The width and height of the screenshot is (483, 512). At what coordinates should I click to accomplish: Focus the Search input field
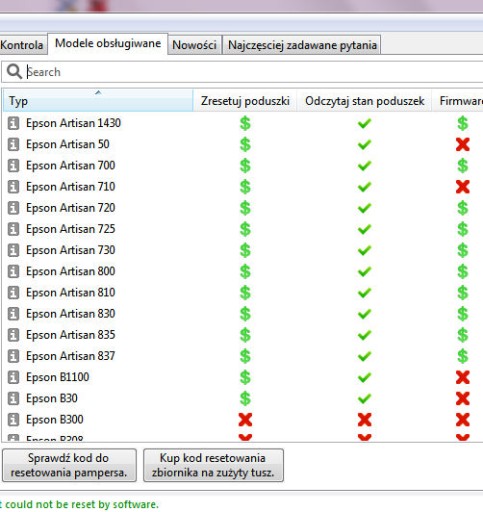pos(253,72)
